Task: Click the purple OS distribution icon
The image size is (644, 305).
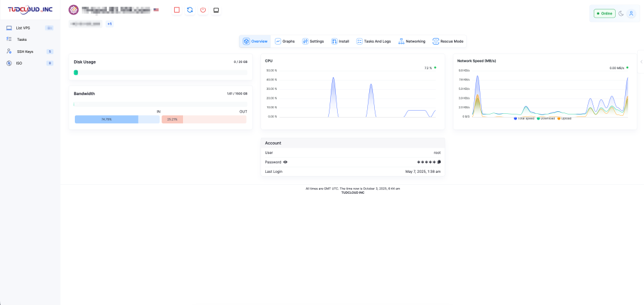Action: [x=74, y=10]
